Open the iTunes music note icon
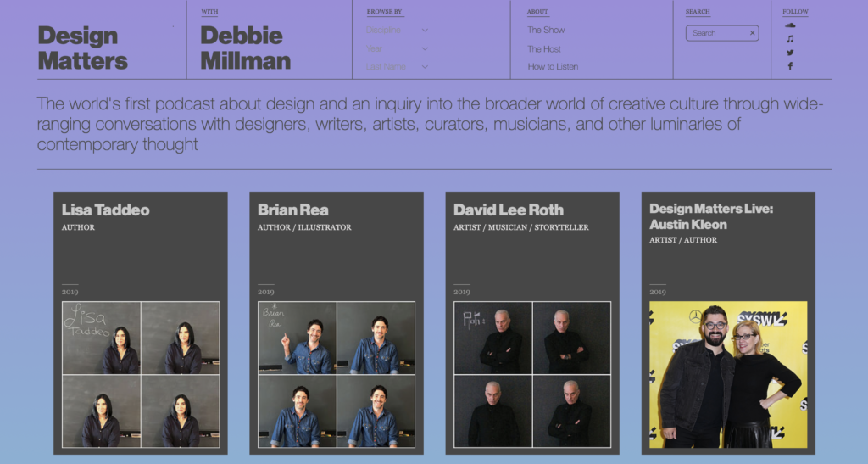This screenshot has height=464, width=868. 790,39
